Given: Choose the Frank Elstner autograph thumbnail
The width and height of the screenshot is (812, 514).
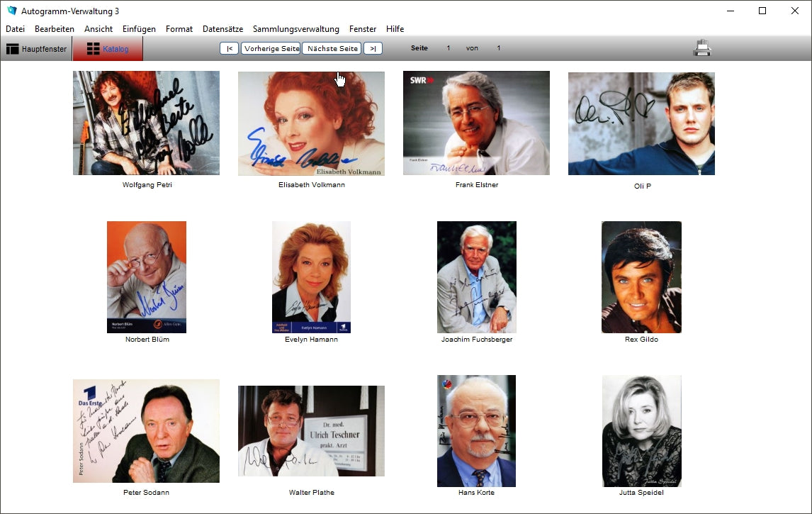Looking at the screenshot, I should (476, 123).
